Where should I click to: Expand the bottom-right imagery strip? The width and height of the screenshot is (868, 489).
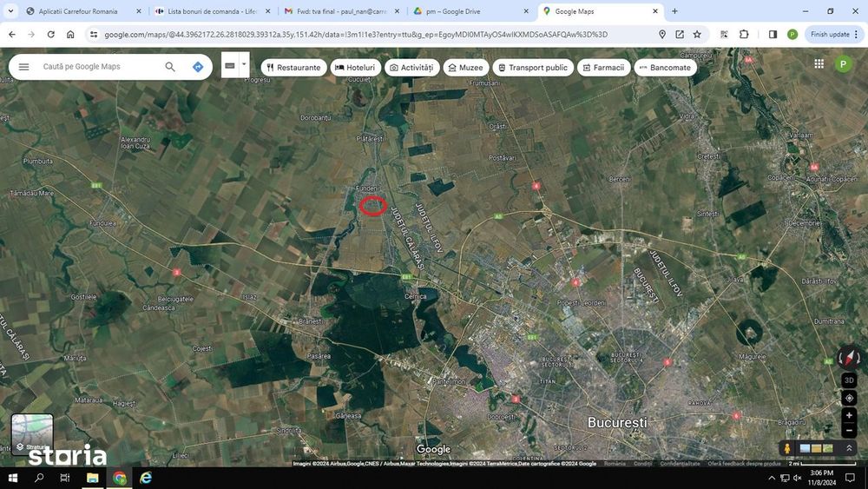click(849, 447)
